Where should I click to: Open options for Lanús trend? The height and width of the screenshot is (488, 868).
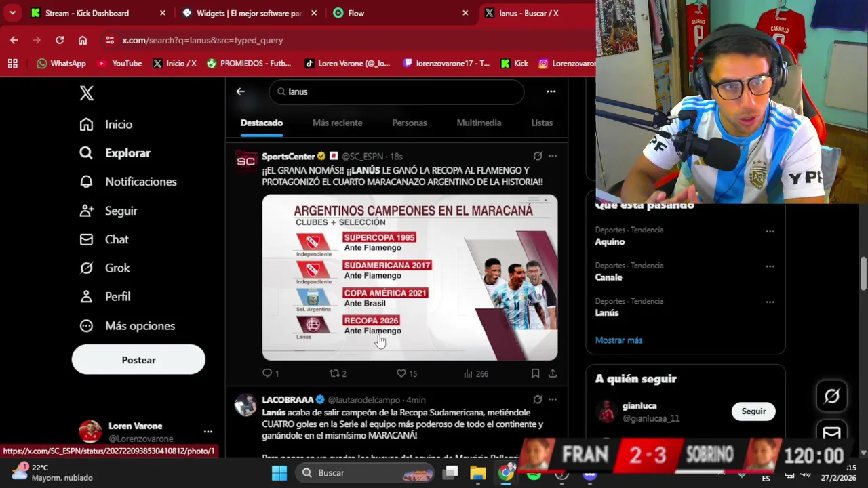coord(770,302)
